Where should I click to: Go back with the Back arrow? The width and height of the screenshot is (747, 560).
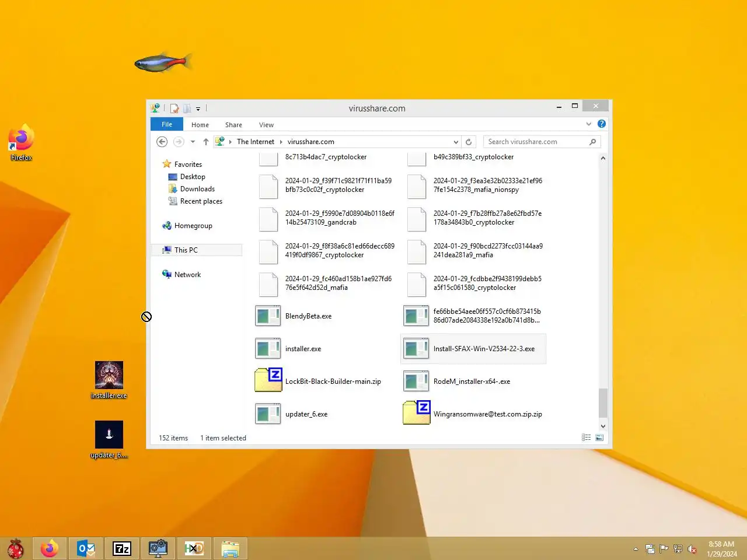click(162, 142)
